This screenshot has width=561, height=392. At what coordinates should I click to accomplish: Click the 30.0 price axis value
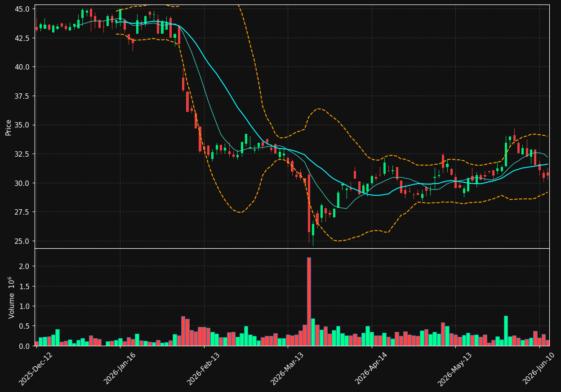(x=22, y=183)
